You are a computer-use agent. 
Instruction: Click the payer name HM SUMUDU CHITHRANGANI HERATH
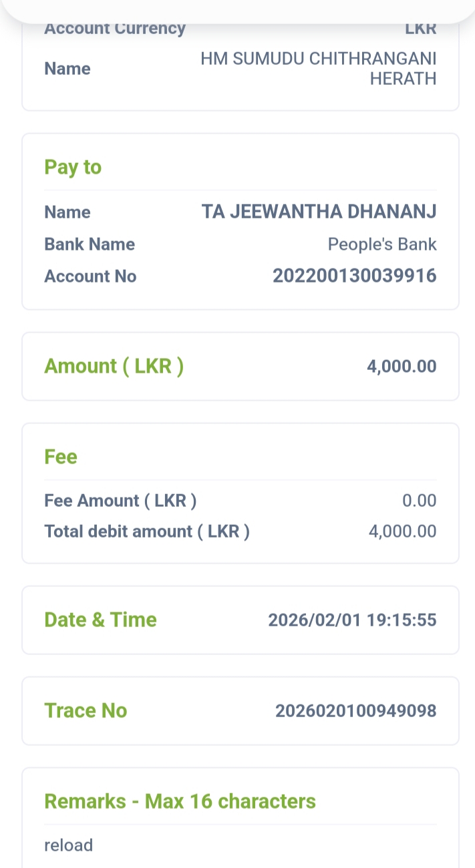click(318, 69)
